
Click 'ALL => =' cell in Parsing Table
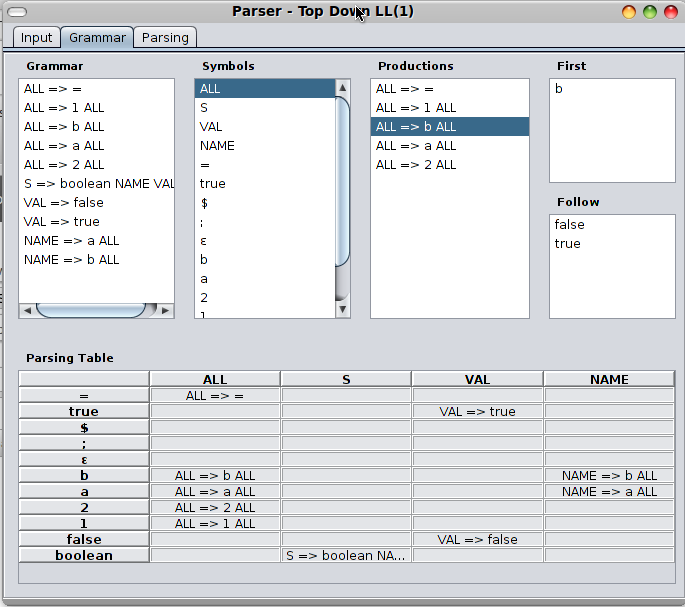[x=215, y=395]
